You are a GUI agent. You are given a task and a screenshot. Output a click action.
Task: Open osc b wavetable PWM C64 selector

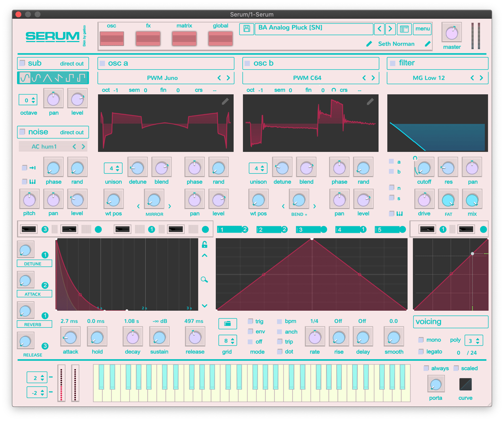(307, 78)
